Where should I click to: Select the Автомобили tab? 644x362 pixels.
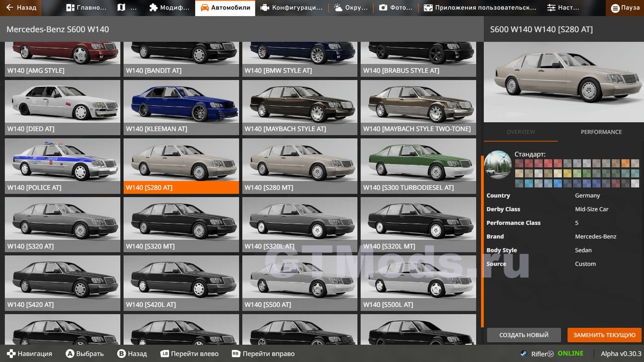coord(225,8)
